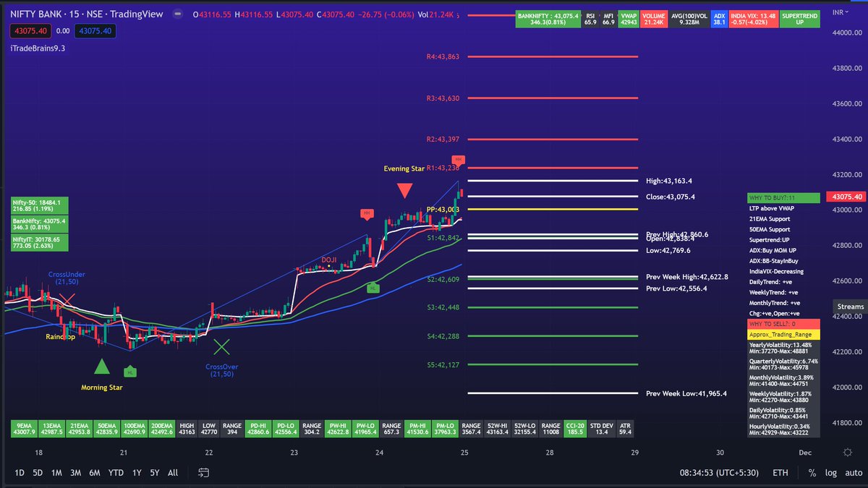Click the Prev Week Low:41,965.4 label
The image size is (868, 488).
click(686, 393)
